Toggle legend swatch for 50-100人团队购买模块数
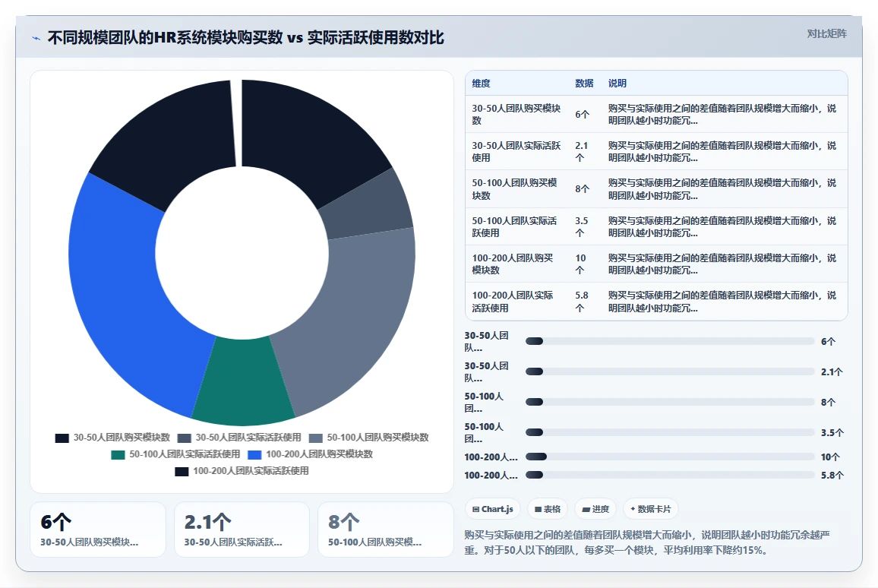Viewport: 878px width, 588px height. click(316, 438)
